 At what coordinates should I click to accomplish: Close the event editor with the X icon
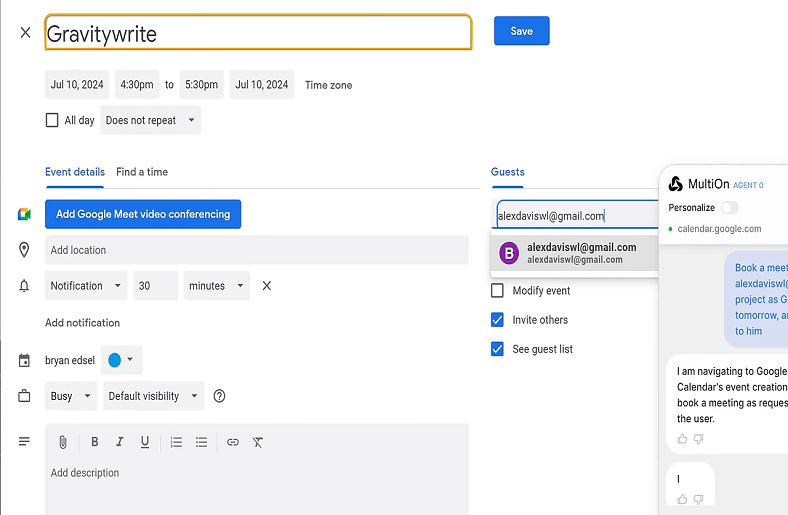pos(25,33)
